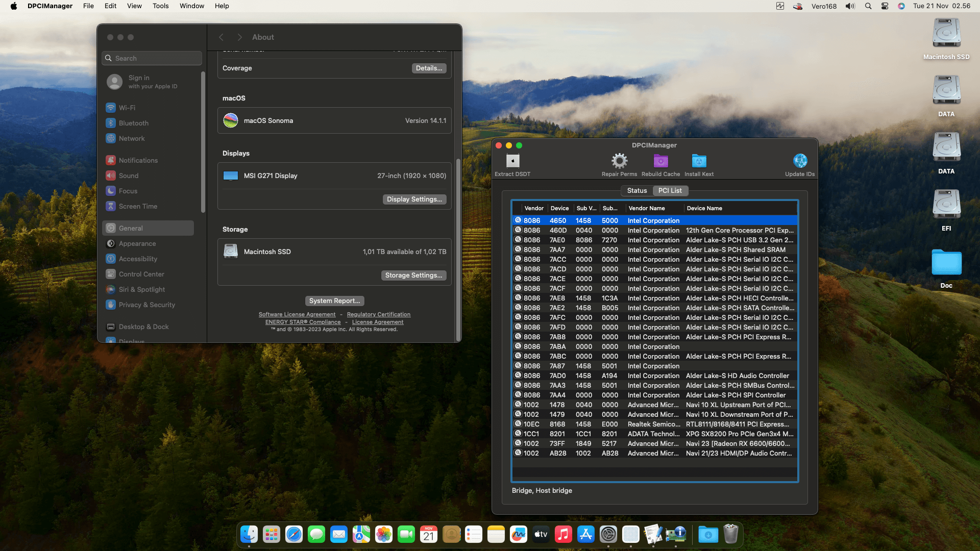The image size is (980, 551).
Task: Open the Tools menu in menu bar
Action: (x=160, y=6)
